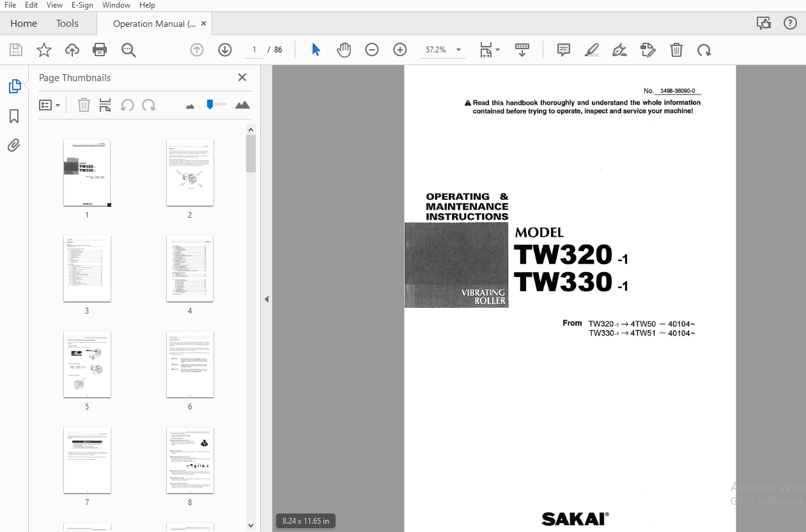Click the current page number field
Screen dimensions: 806x532
254,50
